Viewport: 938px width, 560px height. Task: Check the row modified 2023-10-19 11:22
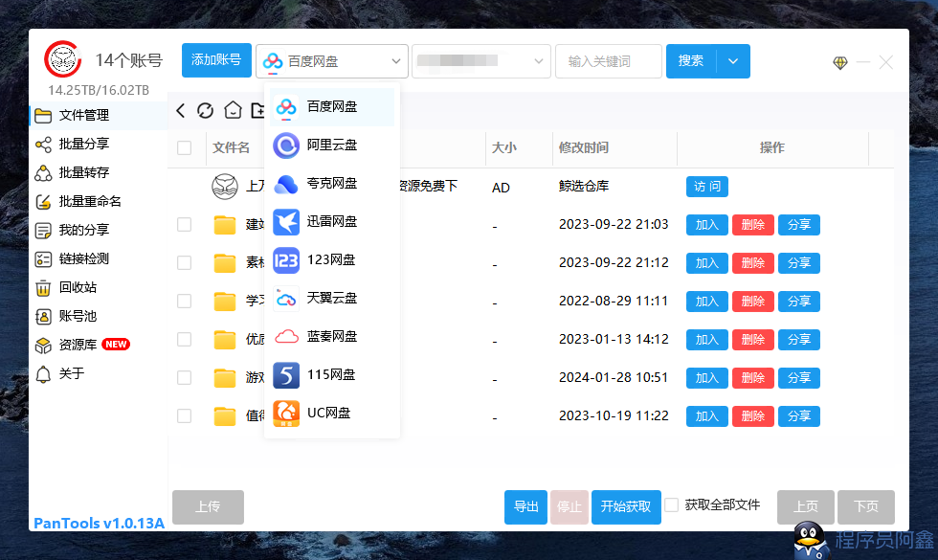tap(184, 415)
